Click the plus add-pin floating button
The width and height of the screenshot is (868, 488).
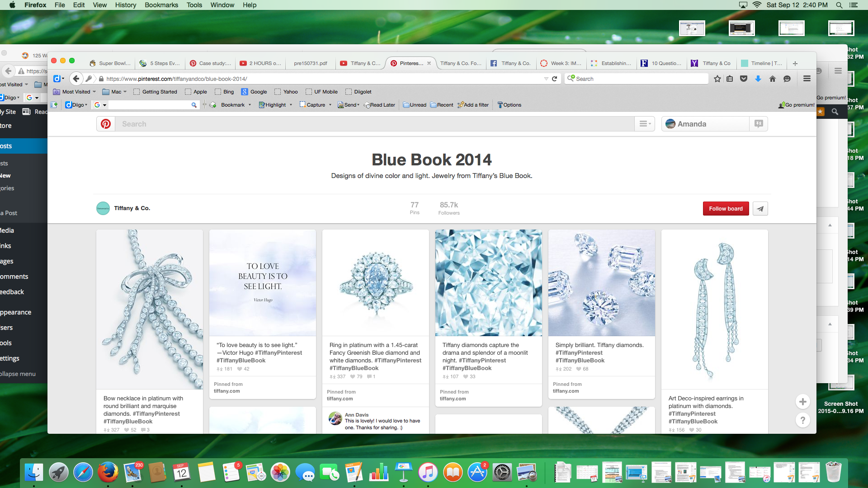point(803,402)
